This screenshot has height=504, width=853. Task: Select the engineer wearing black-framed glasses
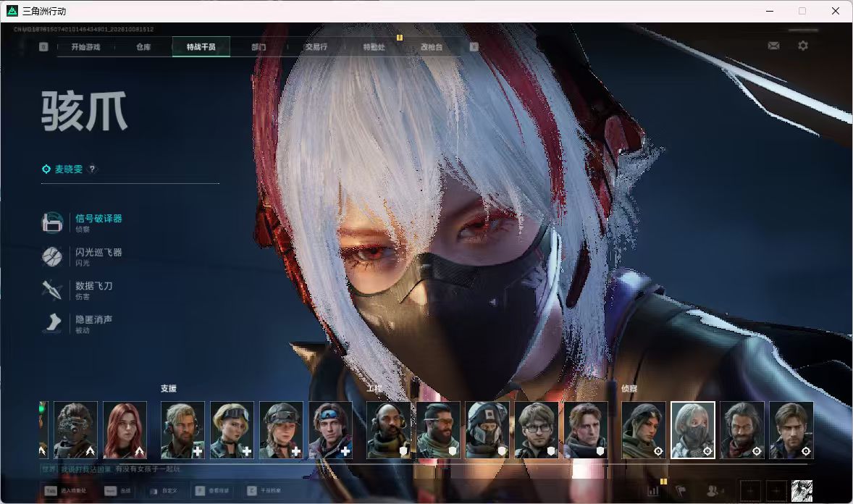(x=537, y=430)
